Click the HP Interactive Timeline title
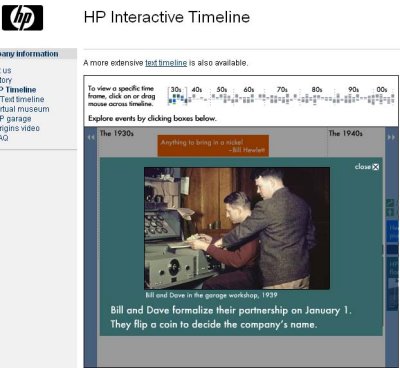This screenshot has height=368, width=400. click(x=167, y=17)
